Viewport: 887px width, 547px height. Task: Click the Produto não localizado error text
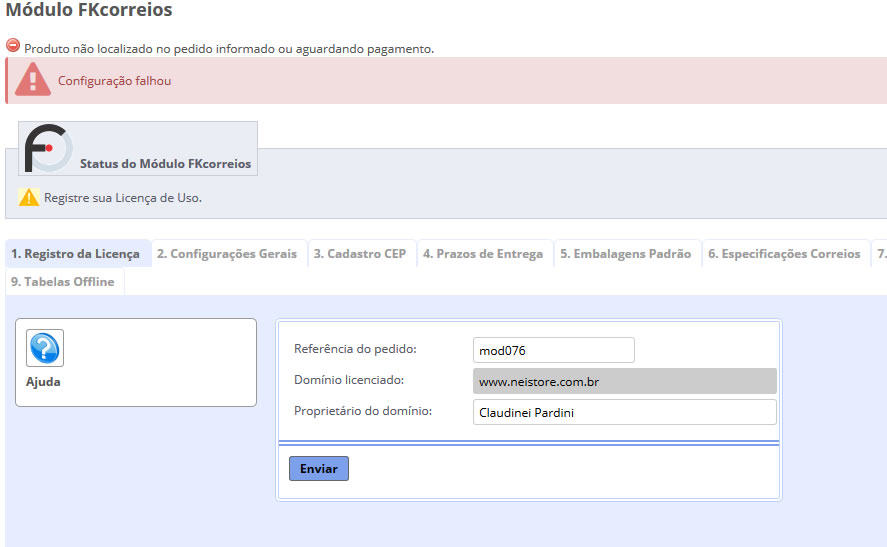pyautogui.click(x=229, y=49)
